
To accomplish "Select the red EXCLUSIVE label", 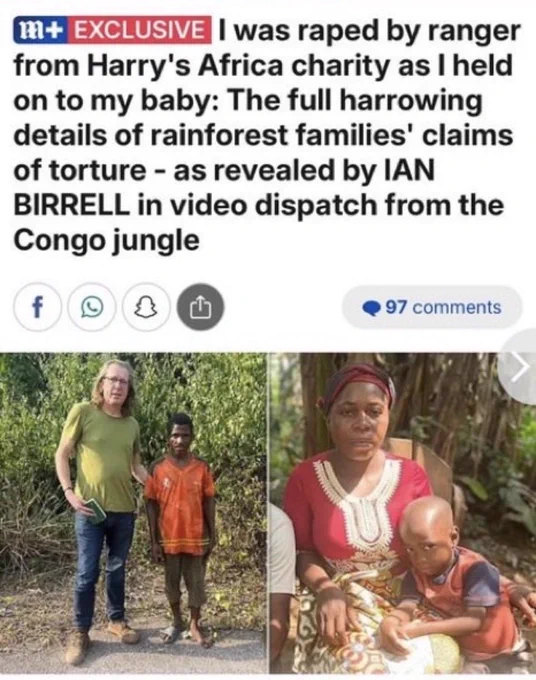I will [140, 30].
